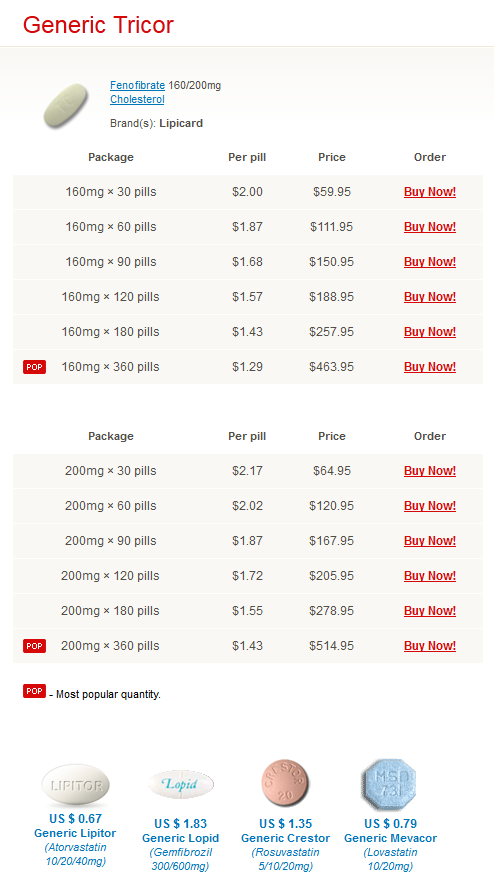This screenshot has width=494, height=891.
Task: Open the Generic Crestor product link
Action: [x=285, y=838]
